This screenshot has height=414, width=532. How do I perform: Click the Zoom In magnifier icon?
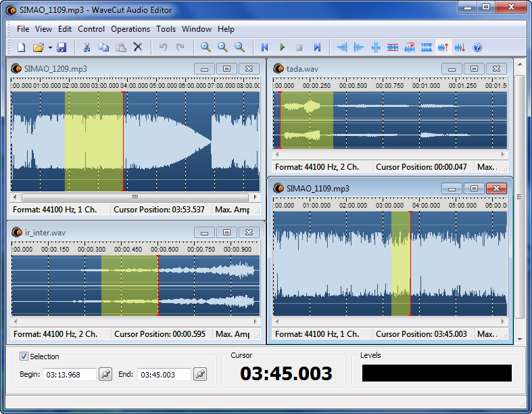[205, 47]
